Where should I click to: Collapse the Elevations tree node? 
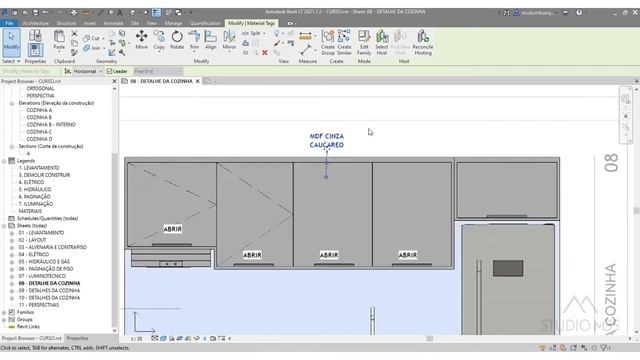click(x=12, y=103)
